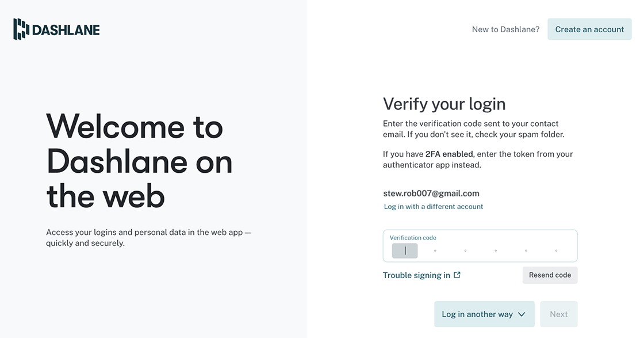Click the Resend code button
This screenshot has height=338, width=644.
coord(550,275)
